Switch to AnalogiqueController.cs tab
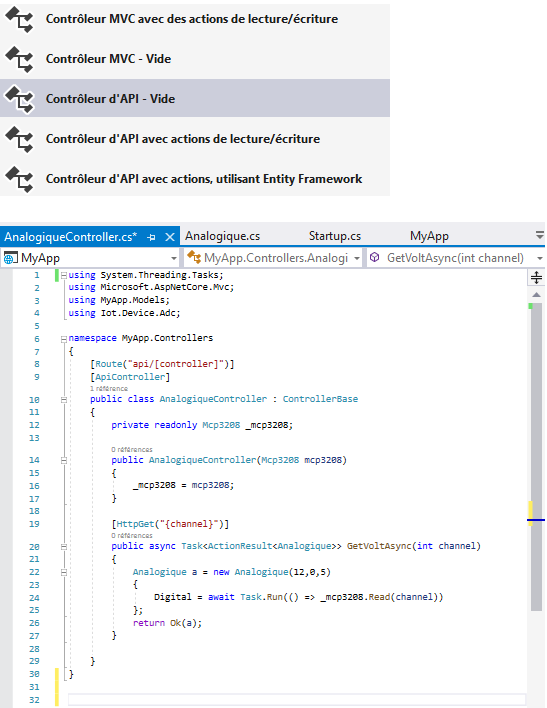 click(x=70, y=237)
